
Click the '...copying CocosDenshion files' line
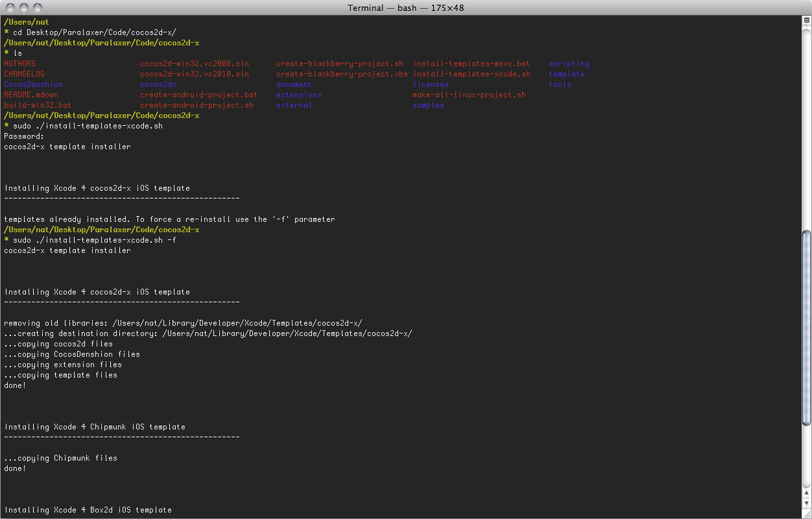coord(72,354)
